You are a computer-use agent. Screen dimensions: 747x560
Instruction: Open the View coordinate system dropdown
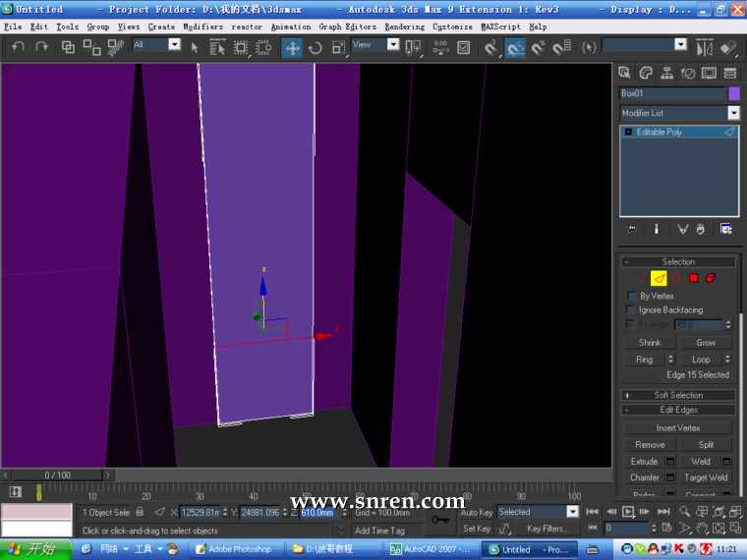coord(393,45)
